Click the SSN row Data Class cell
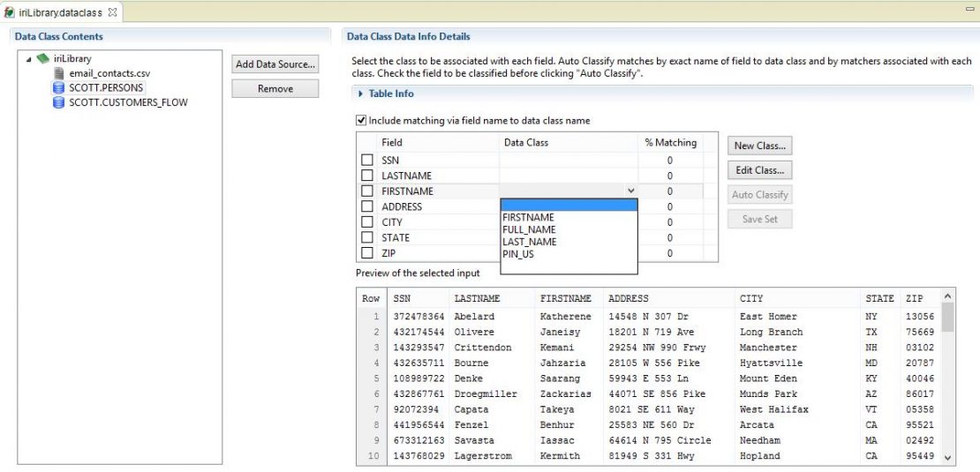The image size is (980, 472). 569,161
